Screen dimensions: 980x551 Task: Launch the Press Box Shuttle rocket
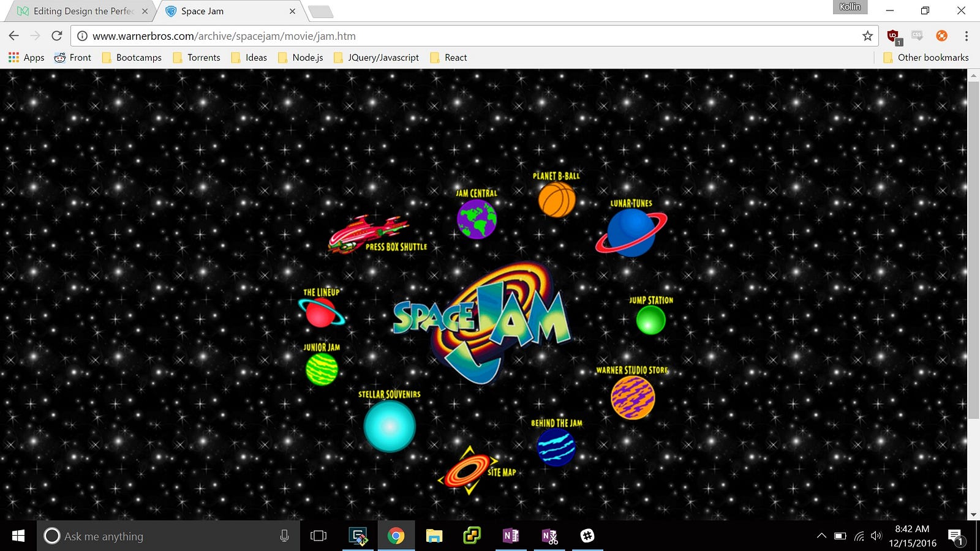(368, 234)
